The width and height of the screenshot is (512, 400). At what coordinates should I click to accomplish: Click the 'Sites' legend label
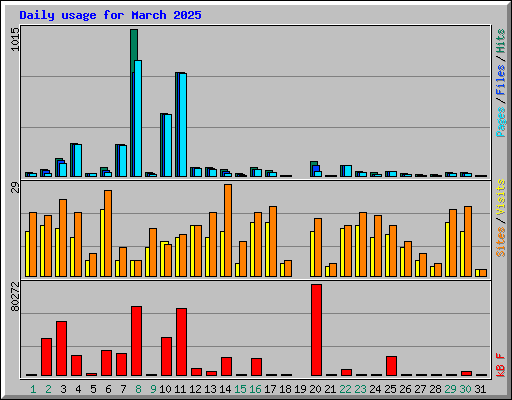(x=501, y=242)
